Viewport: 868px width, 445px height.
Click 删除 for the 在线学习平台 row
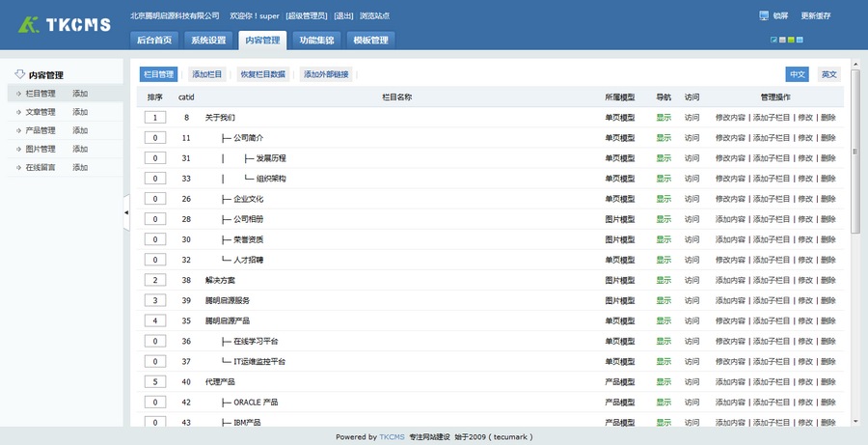[828, 341]
